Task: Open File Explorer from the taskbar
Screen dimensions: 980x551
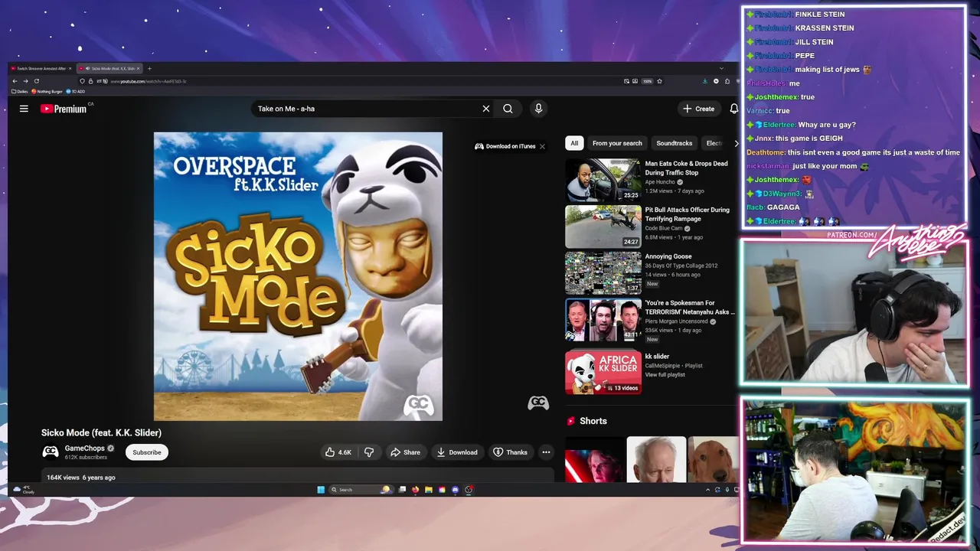Action: [x=429, y=490]
